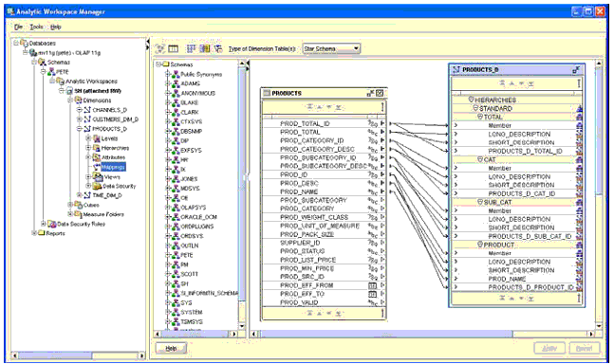Click the PROD_TOTAL_ID output connector arrow
Image resolution: width=614 pixels, height=364 pixels.
[382, 123]
